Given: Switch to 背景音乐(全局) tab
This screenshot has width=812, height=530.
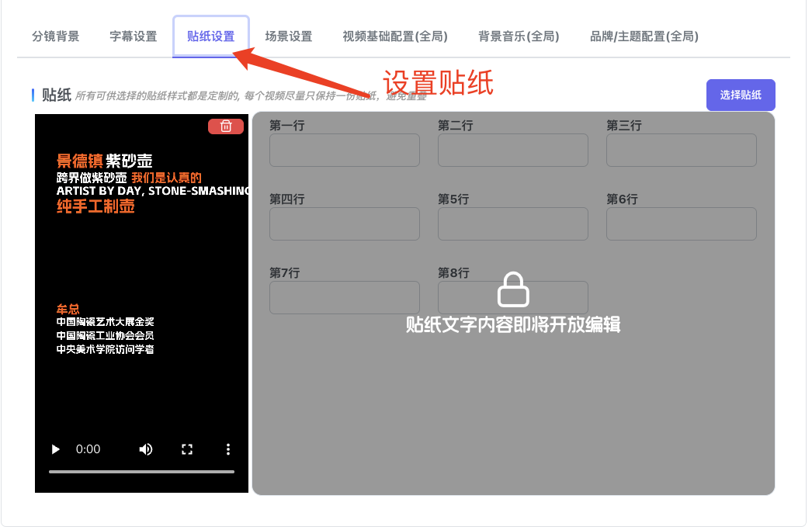Looking at the screenshot, I should click(x=519, y=36).
